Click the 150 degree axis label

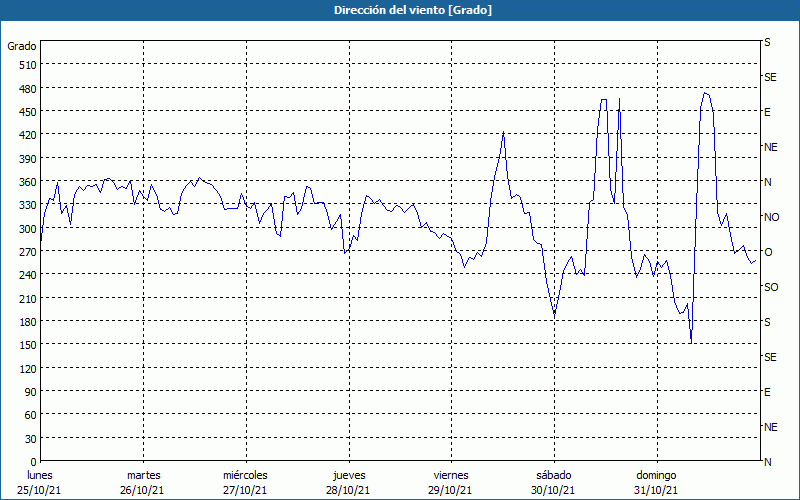(28, 345)
